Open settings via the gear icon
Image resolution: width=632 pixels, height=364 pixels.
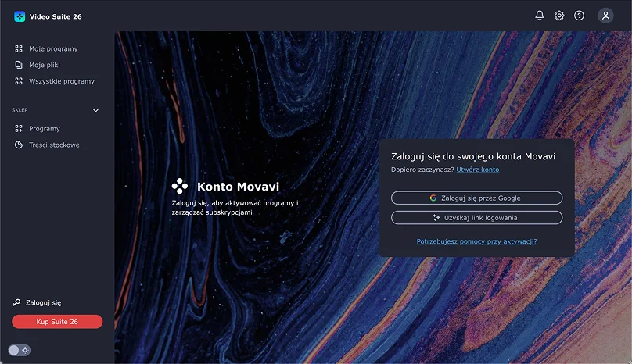tap(559, 16)
